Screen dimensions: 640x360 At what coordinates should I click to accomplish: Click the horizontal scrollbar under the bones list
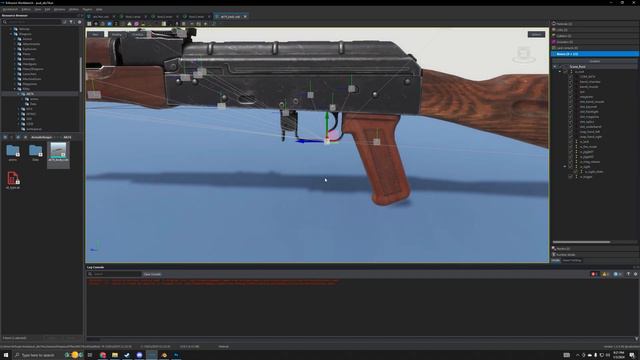pyautogui.click(x=581, y=242)
